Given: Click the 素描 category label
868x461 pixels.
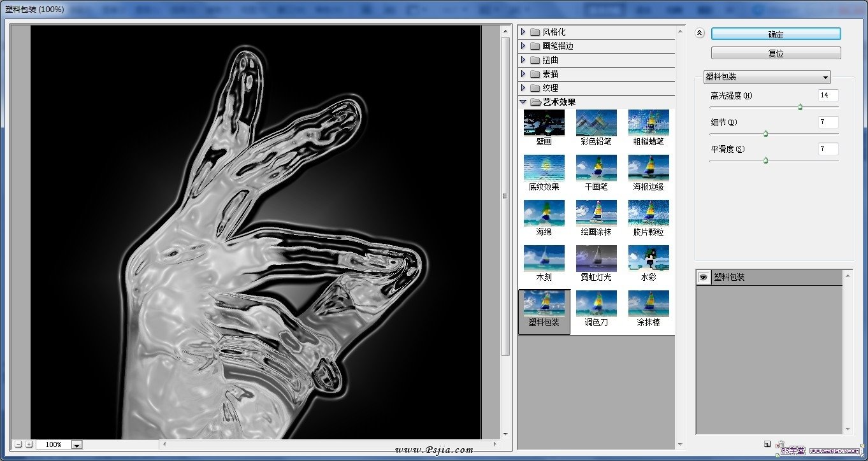Looking at the screenshot, I should [551, 74].
